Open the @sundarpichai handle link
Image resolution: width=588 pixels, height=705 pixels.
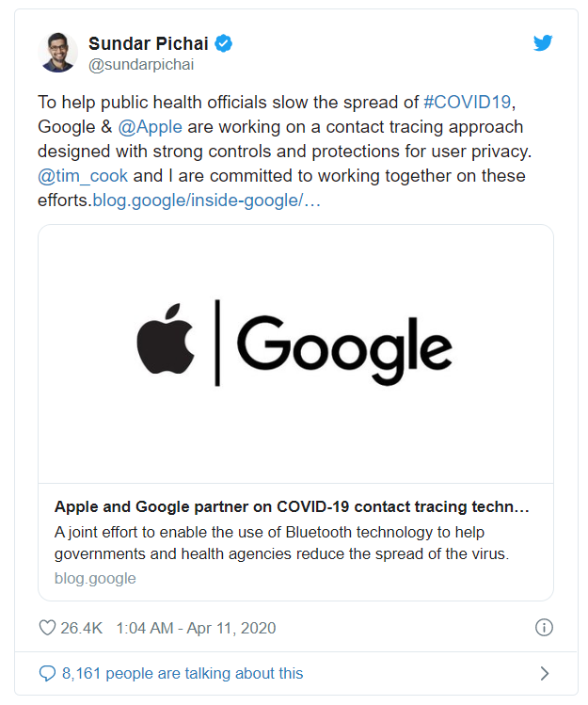pos(140,65)
